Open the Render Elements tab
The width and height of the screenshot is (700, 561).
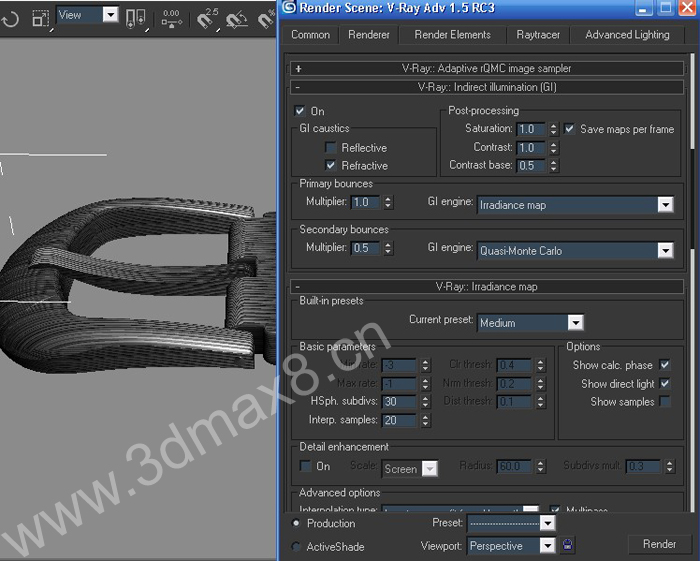click(x=452, y=35)
